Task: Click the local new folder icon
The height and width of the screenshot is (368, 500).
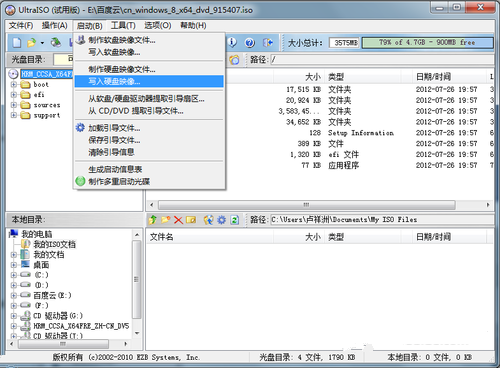Action: [x=166, y=220]
